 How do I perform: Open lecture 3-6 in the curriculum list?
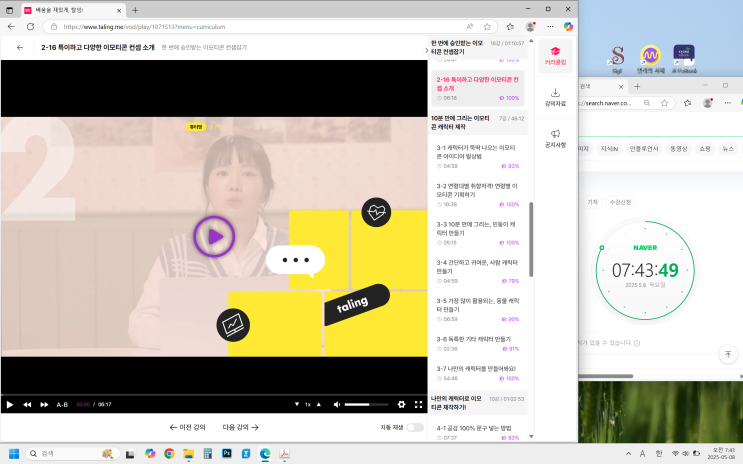(478, 344)
